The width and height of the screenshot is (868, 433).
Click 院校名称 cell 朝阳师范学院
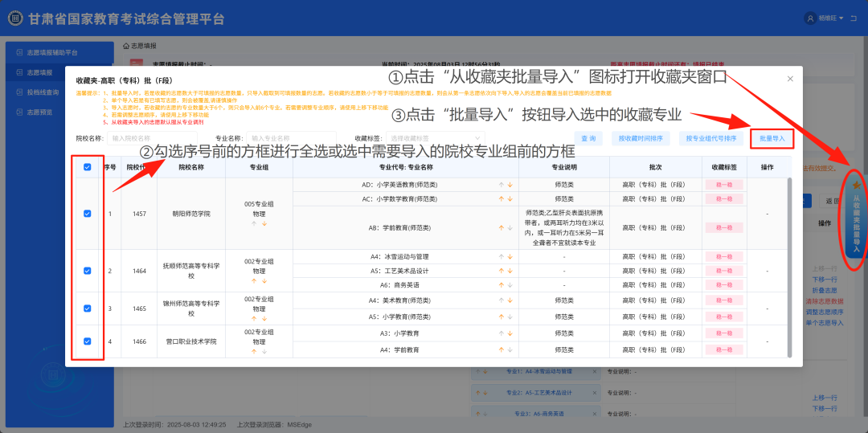[x=191, y=214]
